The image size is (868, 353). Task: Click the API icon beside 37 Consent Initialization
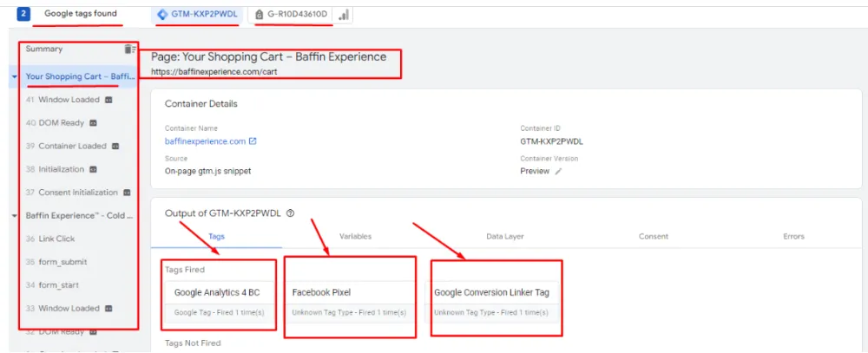(x=127, y=193)
